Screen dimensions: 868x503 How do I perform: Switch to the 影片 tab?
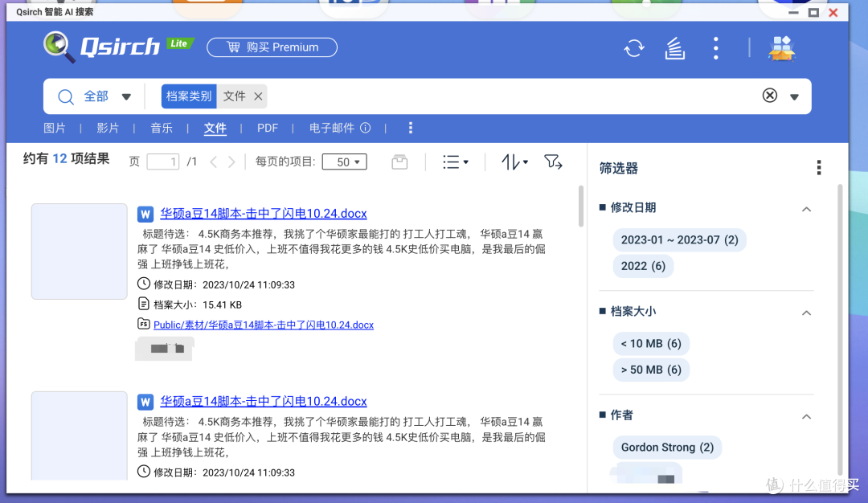pyautogui.click(x=108, y=128)
